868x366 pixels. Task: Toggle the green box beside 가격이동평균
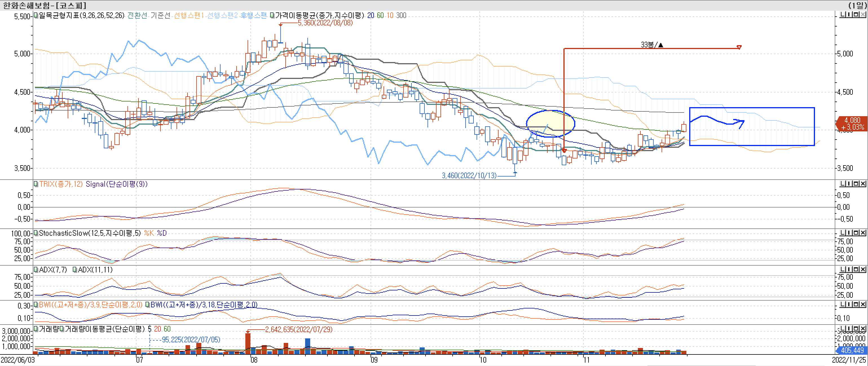272,16
